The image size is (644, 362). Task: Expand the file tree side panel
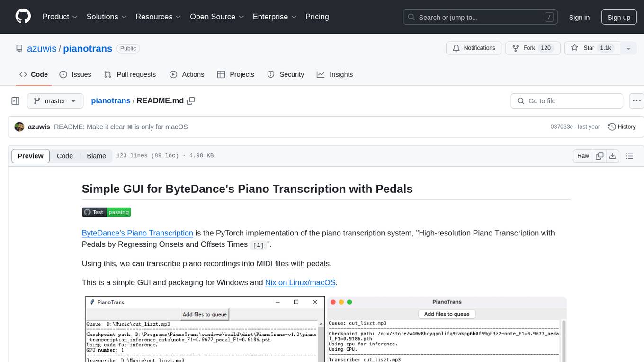click(x=16, y=101)
